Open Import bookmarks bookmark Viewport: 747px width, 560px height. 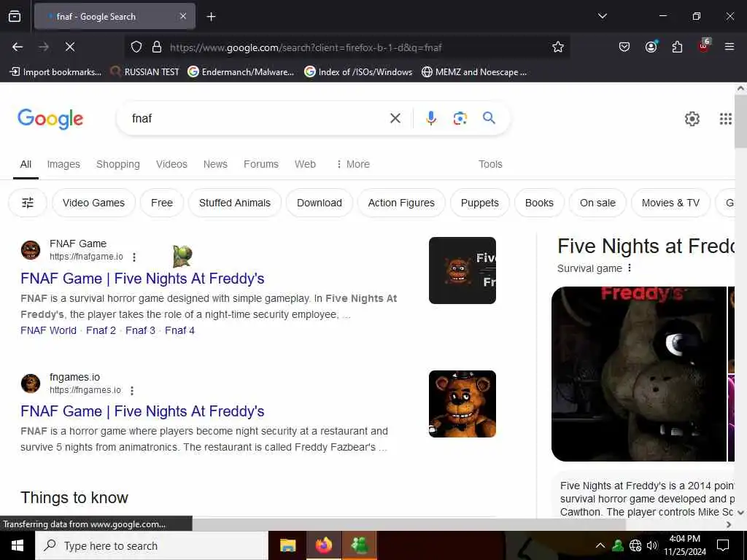click(x=55, y=72)
